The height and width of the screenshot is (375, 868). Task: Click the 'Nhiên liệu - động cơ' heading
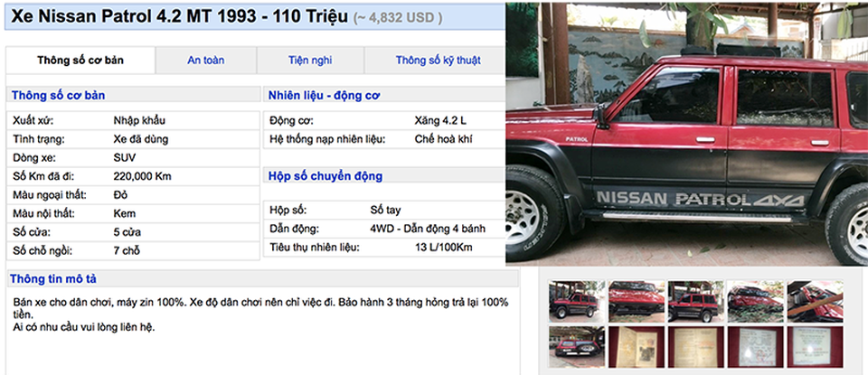[324, 95]
